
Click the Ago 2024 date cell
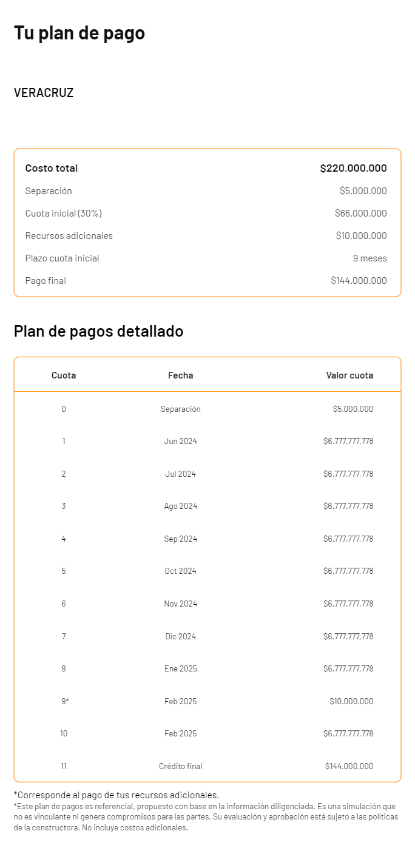click(181, 506)
